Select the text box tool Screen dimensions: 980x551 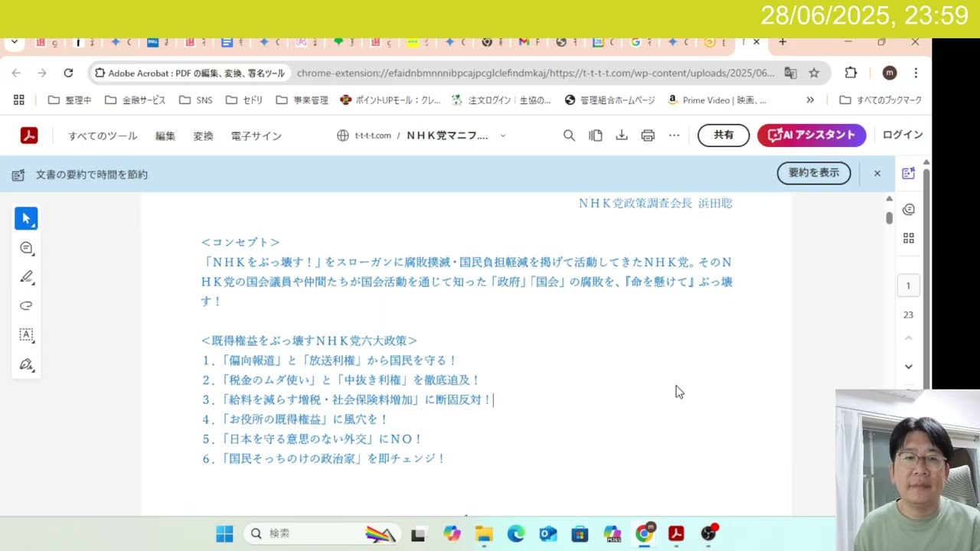pyautogui.click(x=26, y=335)
